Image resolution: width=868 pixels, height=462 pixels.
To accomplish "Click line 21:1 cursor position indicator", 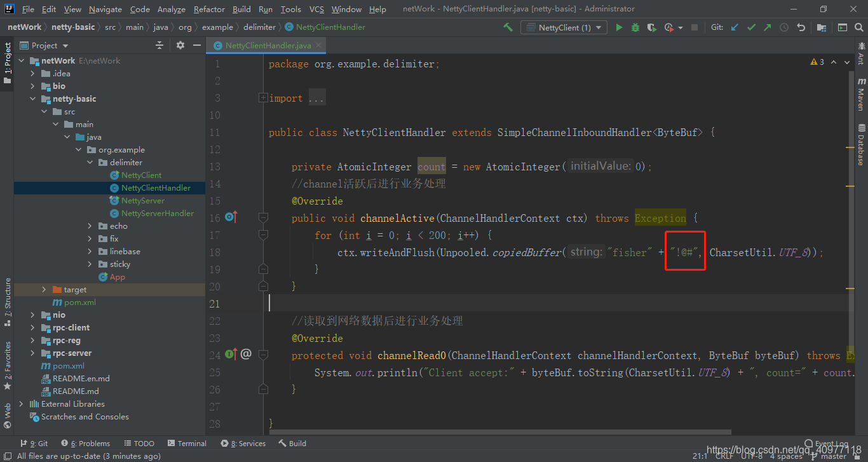I will pos(700,456).
